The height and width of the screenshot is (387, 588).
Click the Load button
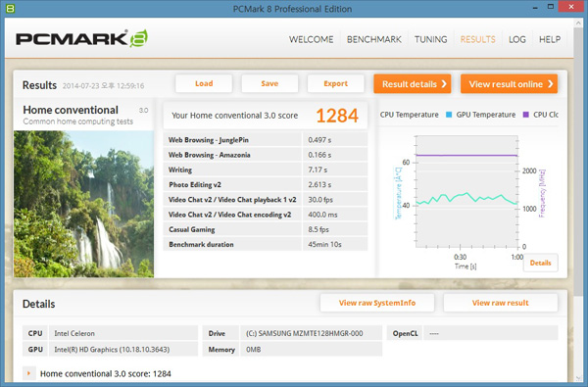204,83
